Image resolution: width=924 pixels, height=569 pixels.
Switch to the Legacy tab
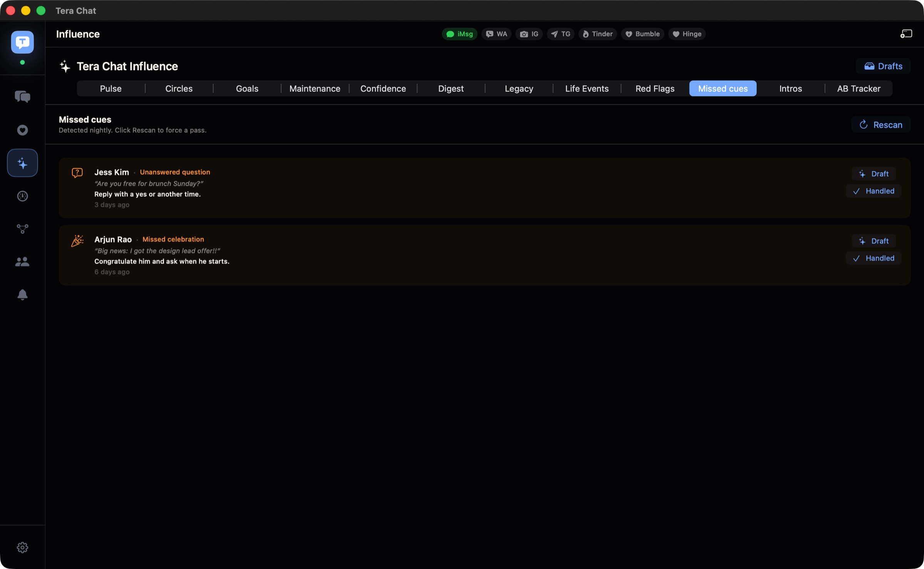click(519, 88)
